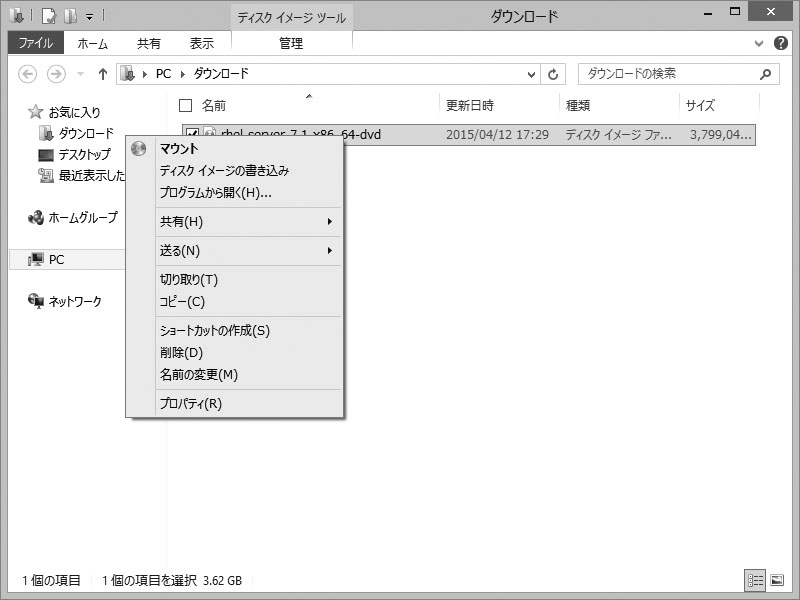Select ショートカットの作成(S)

tap(215, 331)
